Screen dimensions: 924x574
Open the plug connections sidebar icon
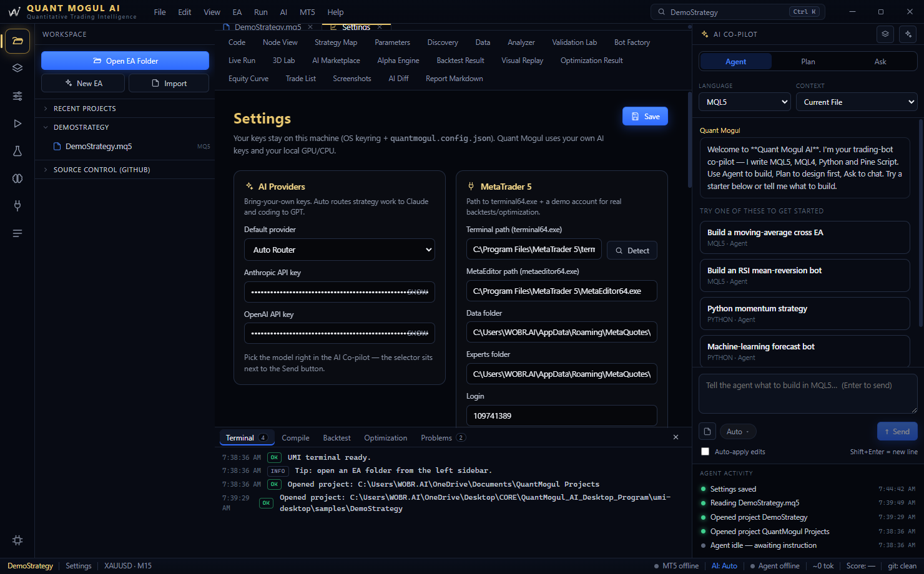[17, 206]
